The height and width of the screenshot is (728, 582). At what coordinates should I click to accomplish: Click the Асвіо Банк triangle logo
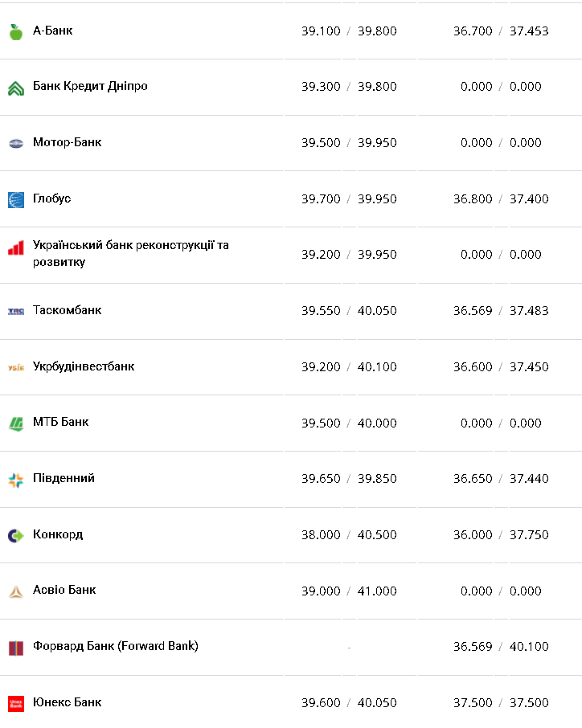(16, 591)
